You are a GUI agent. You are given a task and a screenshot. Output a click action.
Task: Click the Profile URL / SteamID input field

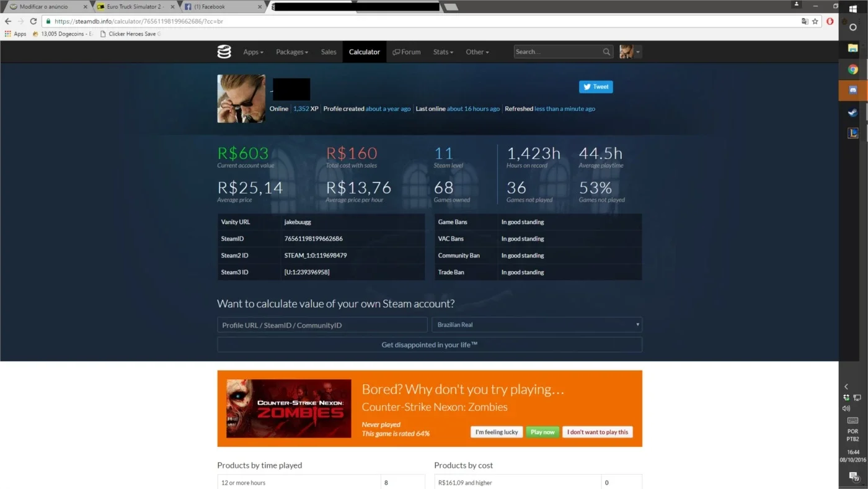pos(322,325)
